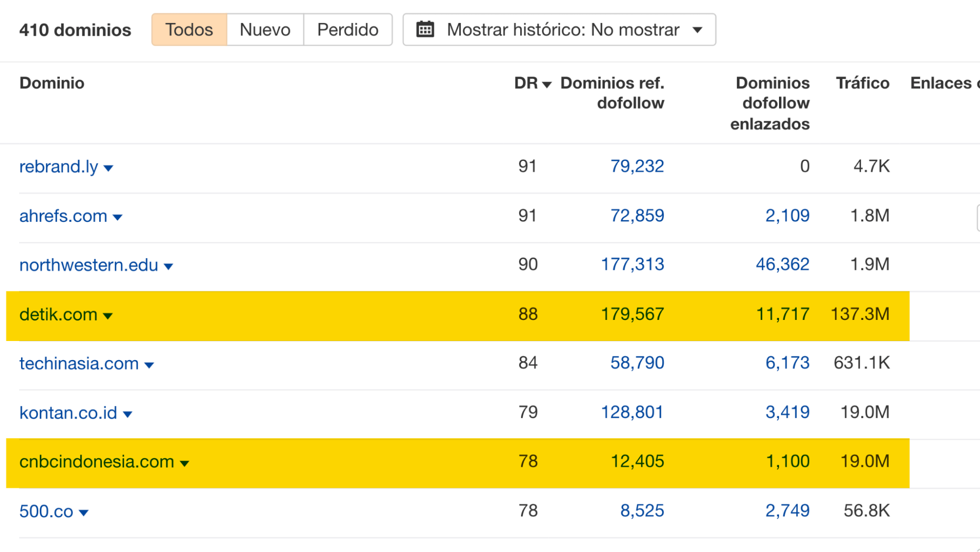This screenshot has width=980, height=552.
Task: Click the caret icon beside techinasia.com
Action: [150, 365]
